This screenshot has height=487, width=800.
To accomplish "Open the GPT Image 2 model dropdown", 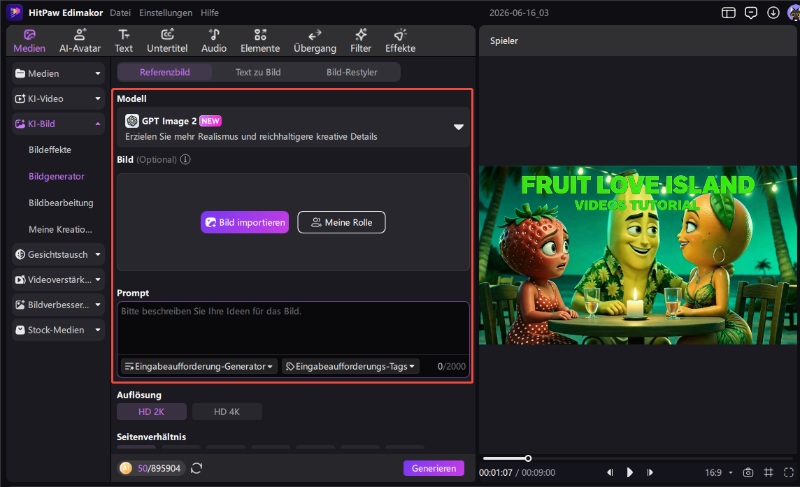I will tap(293, 127).
